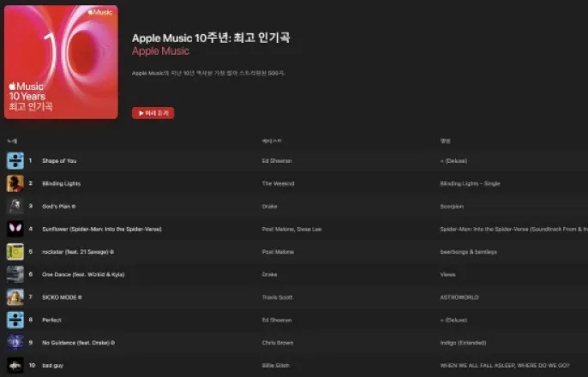Click the Blinding Lights album artwork
This screenshot has height=377, width=588.
pyautogui.click(x=15, y=183)
